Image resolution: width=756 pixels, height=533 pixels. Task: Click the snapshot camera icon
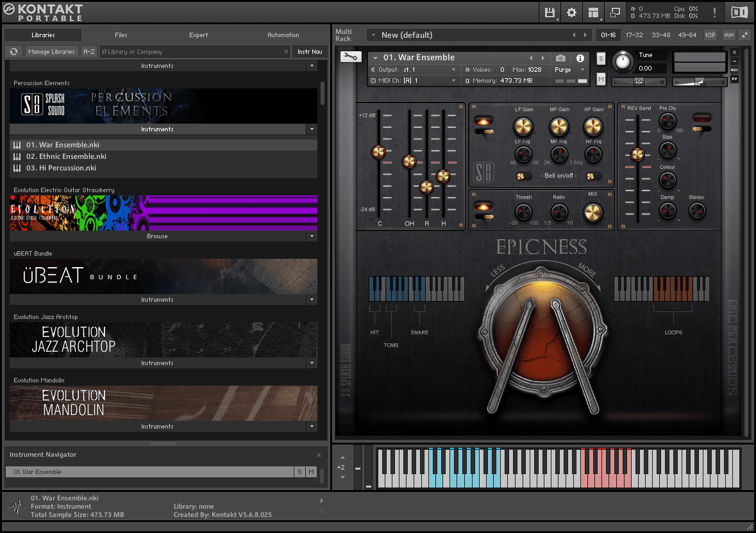point(560,58)
